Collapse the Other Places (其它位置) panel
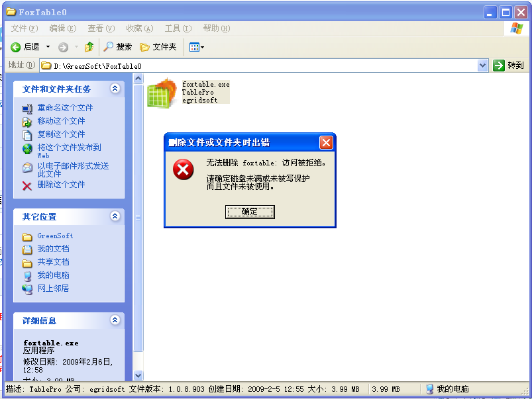The height and width of the screenshot is (399, 532). (x=115, y=216)
